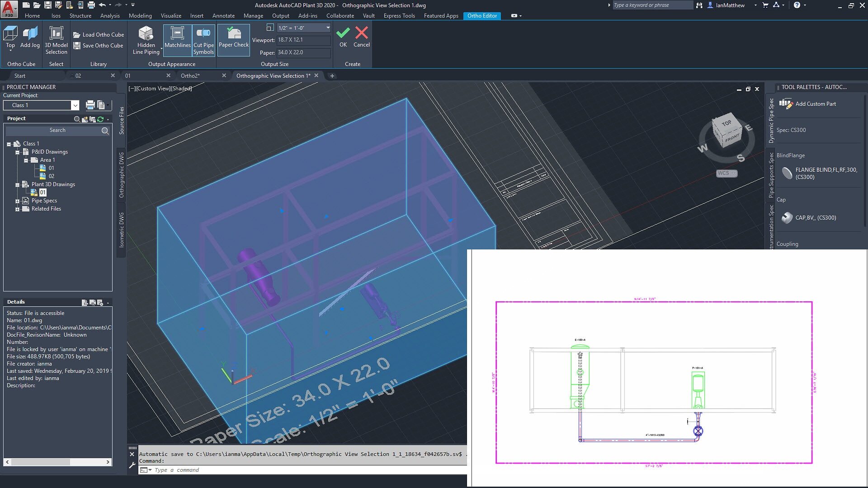Image resolution: width=868 pixels, height=488 pixels.
Task: Enable the Ortho Editor ribbon tab
Action: (481, 15)
